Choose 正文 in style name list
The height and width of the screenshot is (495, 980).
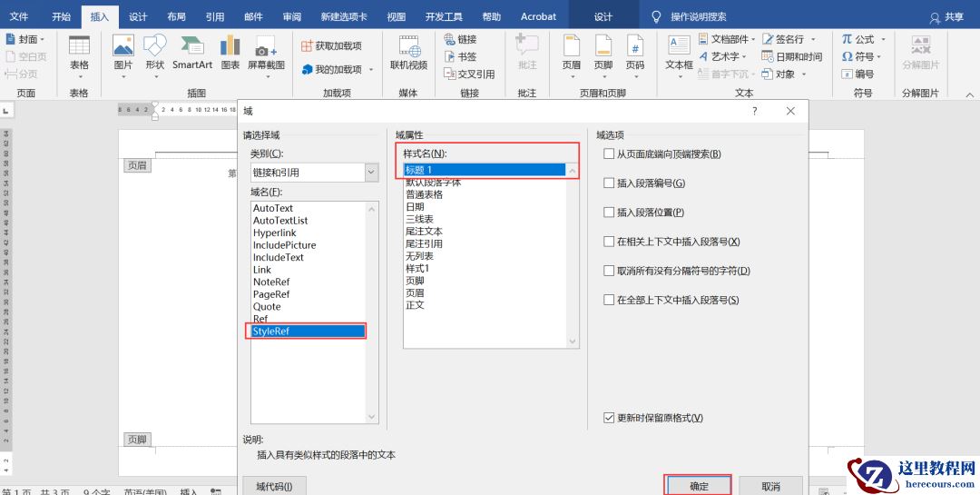tap(415, 305)
